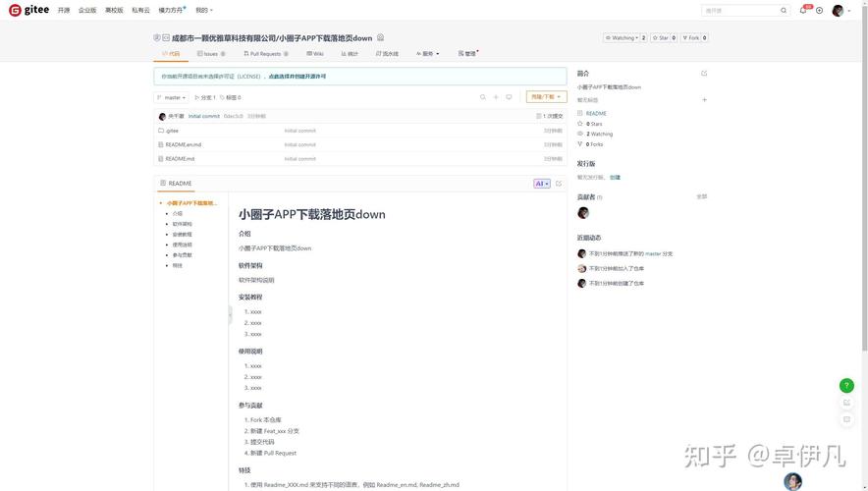Collapse the README outline sidebar handle
Viewport: 868px width, 491px height.
[x=230, y=314]
